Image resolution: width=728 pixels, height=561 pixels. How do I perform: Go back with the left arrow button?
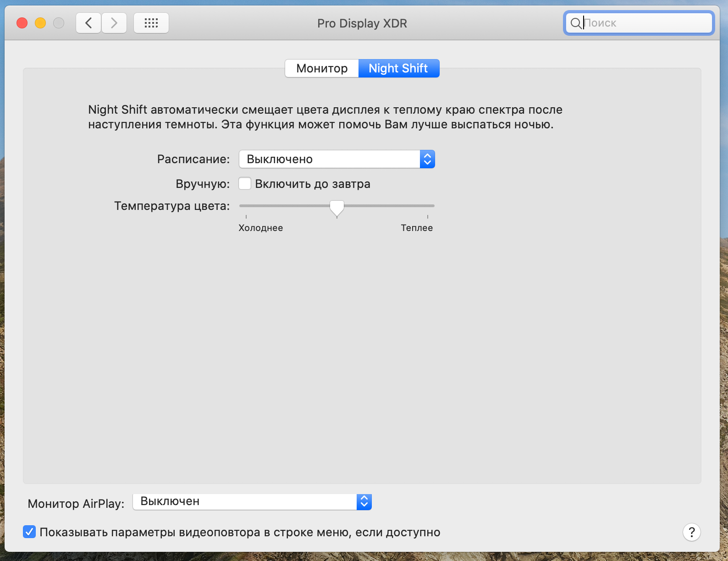pos(88,23)
